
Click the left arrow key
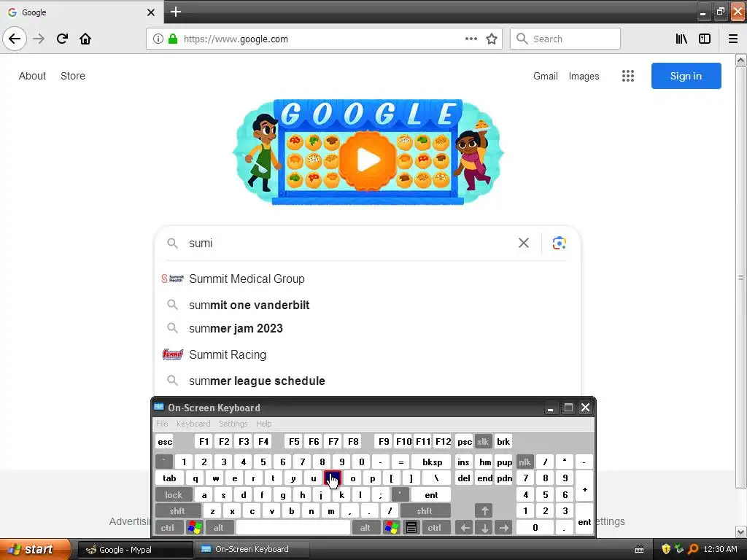[x=465, y=528]
